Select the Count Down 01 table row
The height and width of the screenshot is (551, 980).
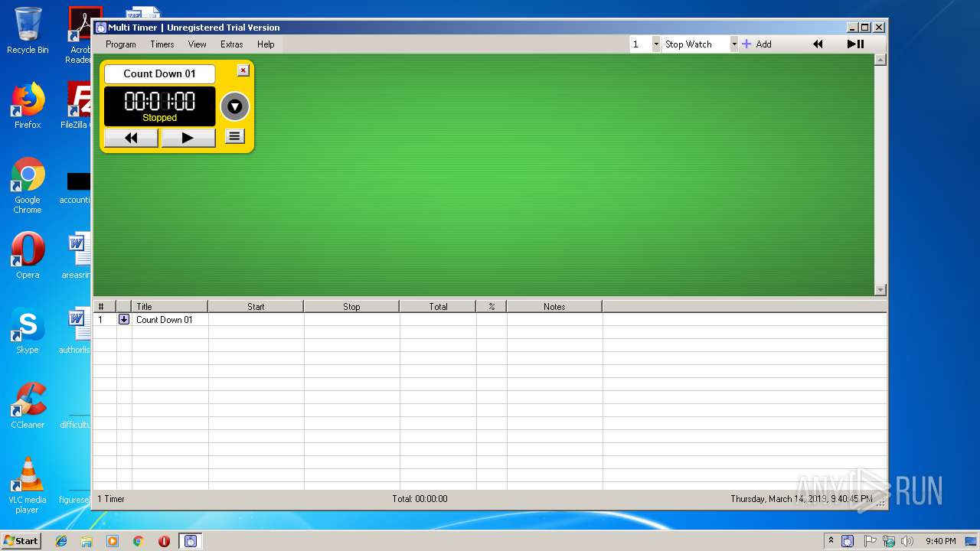click(490, 320)
